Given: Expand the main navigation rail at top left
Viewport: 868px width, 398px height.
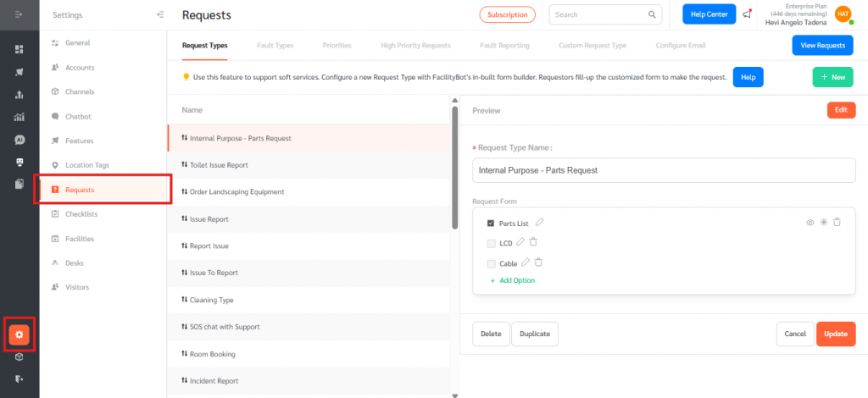Looking at the screenshot, I should pos(19,14).
